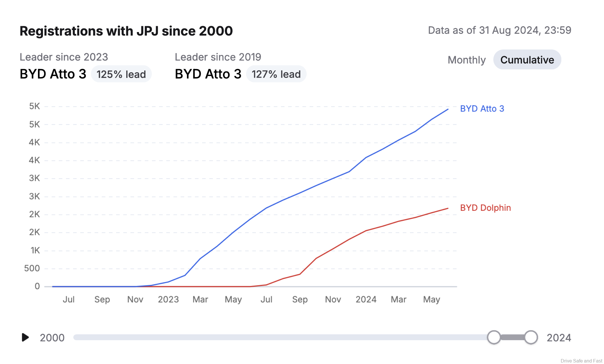Click the left year-range slider handle
This screenshot has height=364, width=604.
click(x=494, y=337)
